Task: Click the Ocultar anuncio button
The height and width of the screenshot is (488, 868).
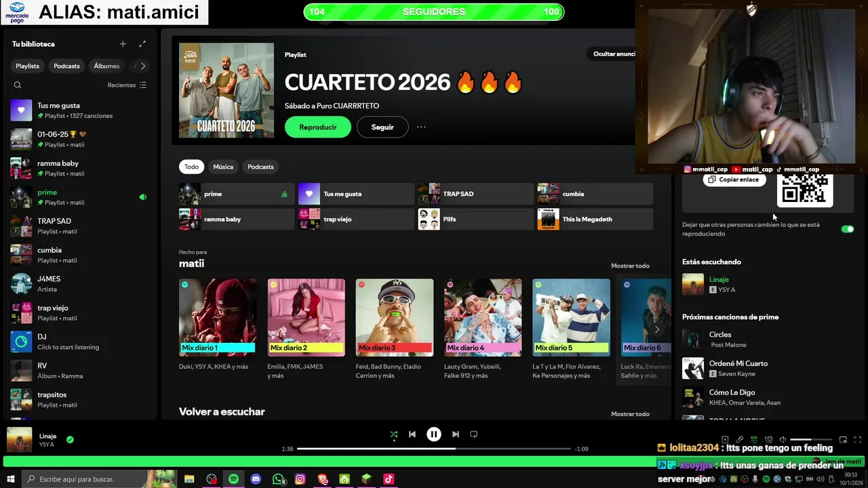Action: 612,54
